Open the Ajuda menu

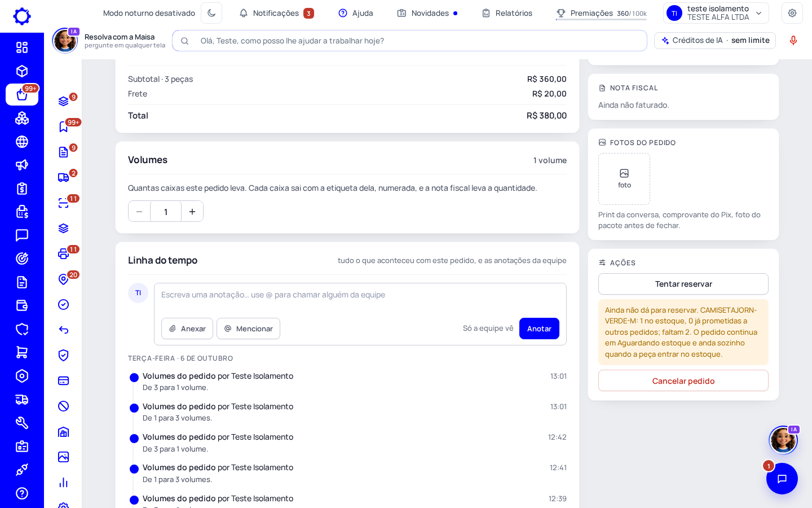tap(356, 13)
